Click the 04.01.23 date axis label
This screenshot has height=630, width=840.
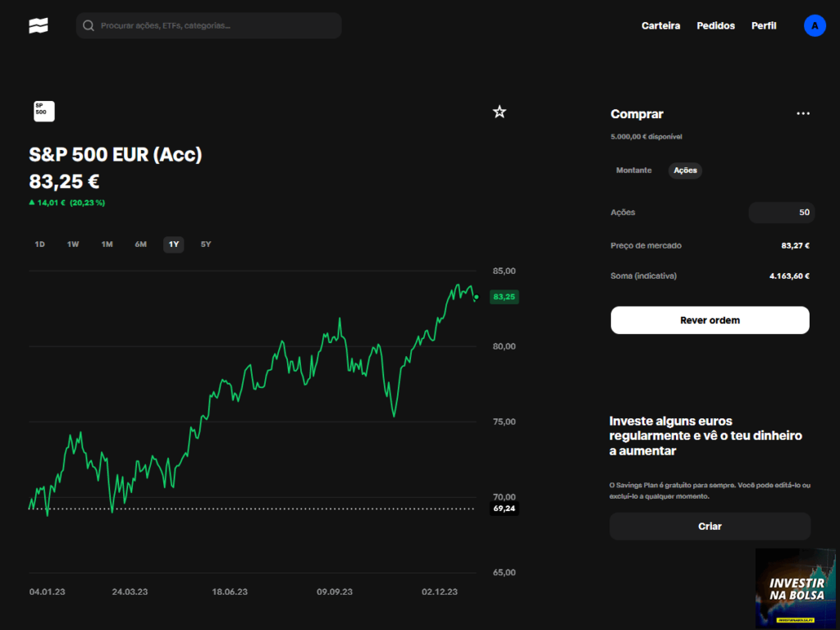click(47, 591)
